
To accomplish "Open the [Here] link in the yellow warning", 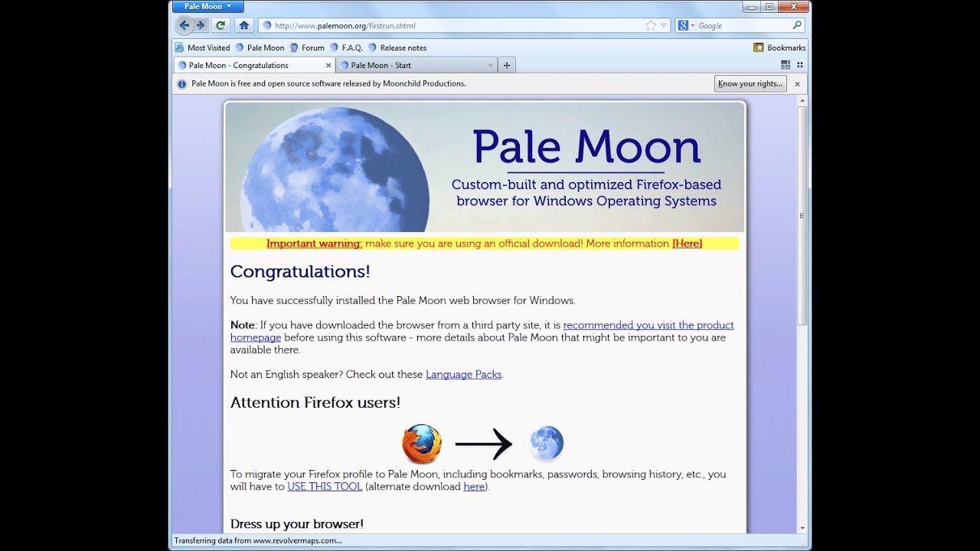I will coord(687,243).
